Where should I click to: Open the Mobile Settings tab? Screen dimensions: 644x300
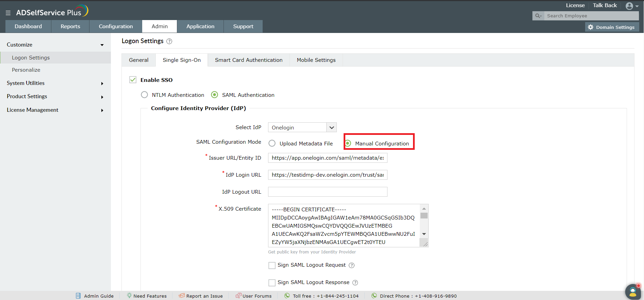pos(316,60)
